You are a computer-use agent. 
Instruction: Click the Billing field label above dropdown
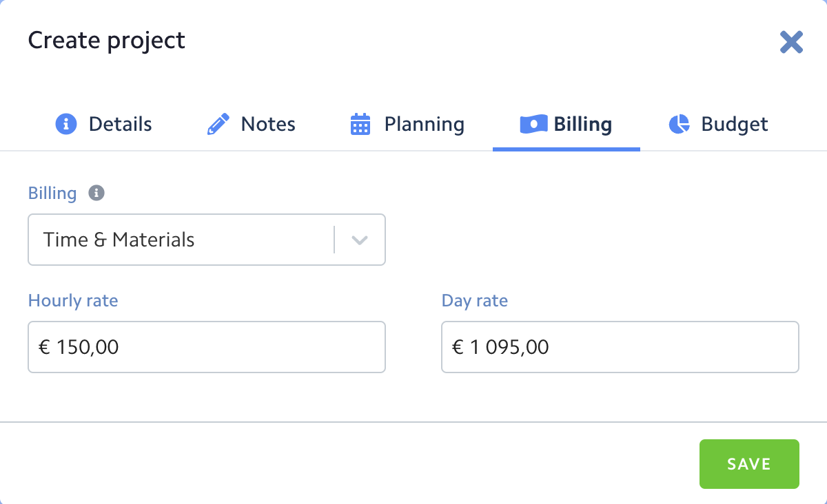52,193
